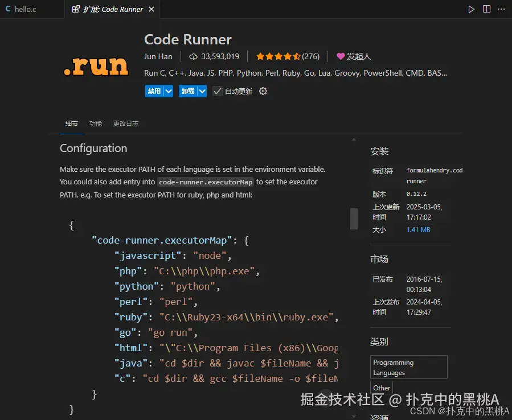512x420 pixels.
Task: Click the "javascript": "node" line
Action: tap(173, 256)
